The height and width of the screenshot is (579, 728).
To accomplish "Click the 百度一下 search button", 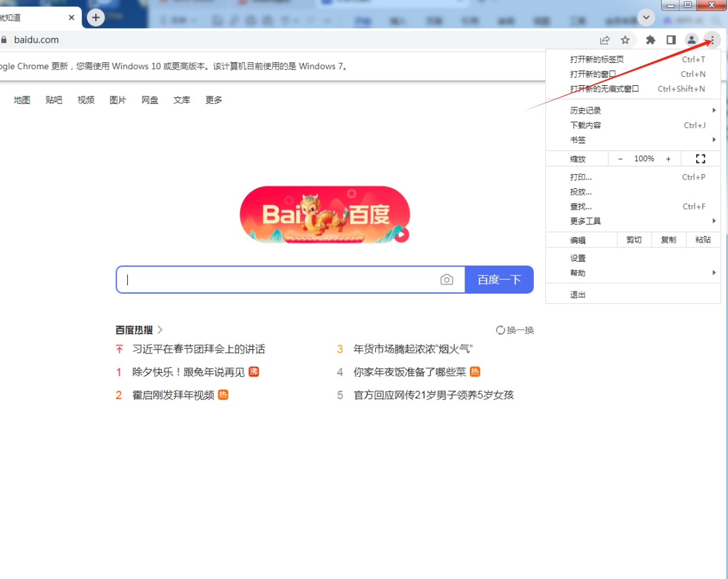I will point(499,279).
